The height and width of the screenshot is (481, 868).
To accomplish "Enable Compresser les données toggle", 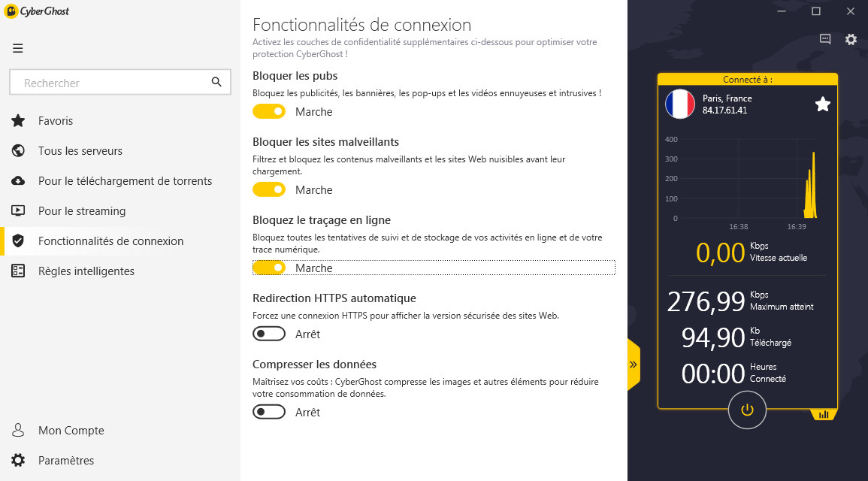I will [x=269, y=412].
